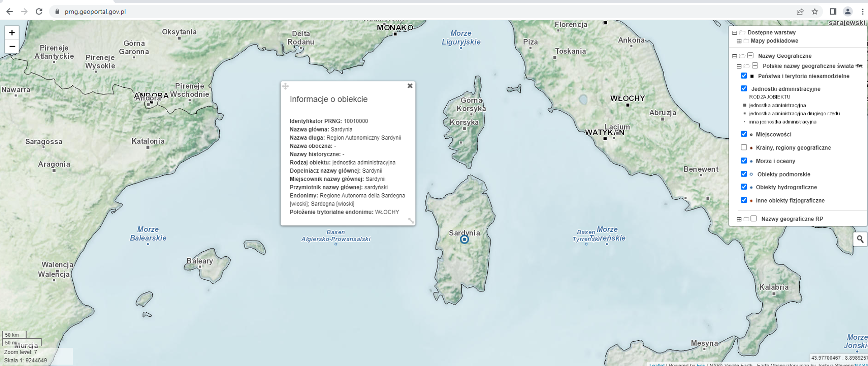Click the Basen Algiersko-Prowansalski circle marker
This screenshot has width=868, height=366.
[335, 244]
